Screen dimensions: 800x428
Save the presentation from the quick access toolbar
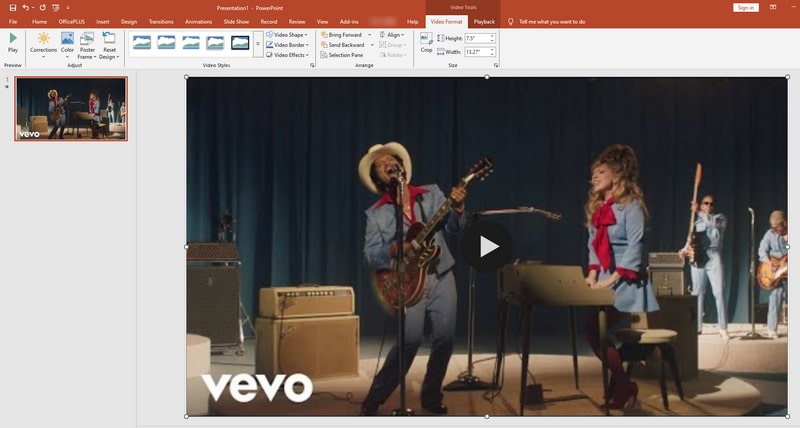(x=13, y=8)
